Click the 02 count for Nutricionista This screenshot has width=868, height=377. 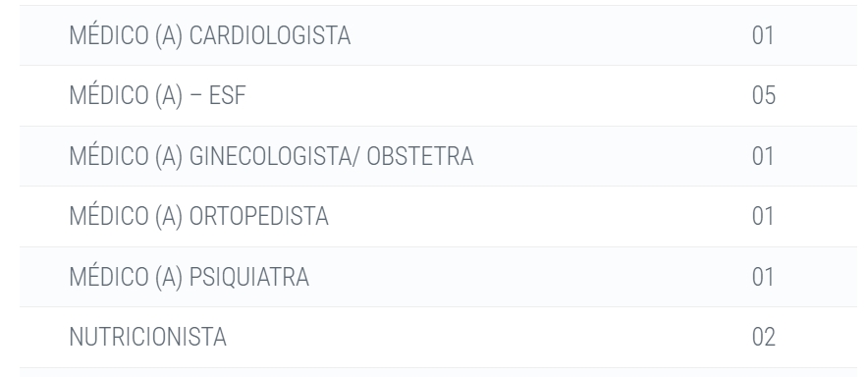[763, 337]
